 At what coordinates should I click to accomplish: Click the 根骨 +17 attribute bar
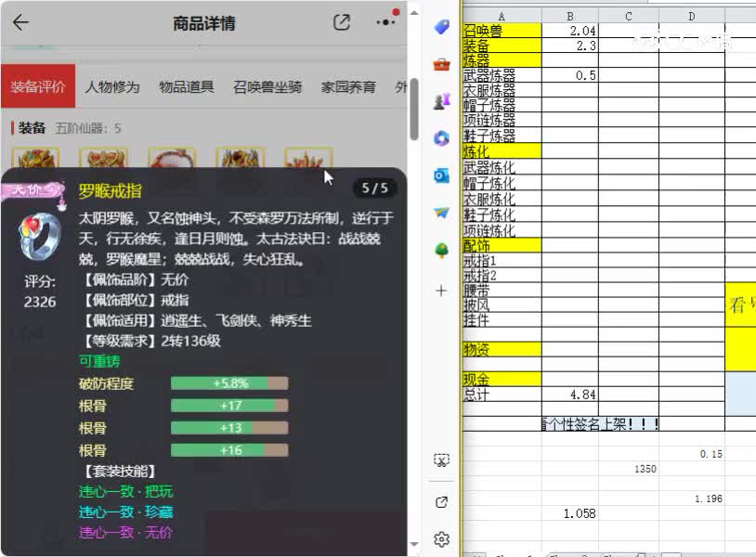[229, 406]
